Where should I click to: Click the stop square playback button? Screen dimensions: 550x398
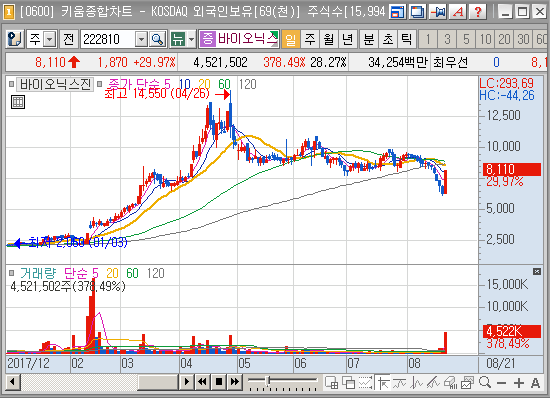219,382
